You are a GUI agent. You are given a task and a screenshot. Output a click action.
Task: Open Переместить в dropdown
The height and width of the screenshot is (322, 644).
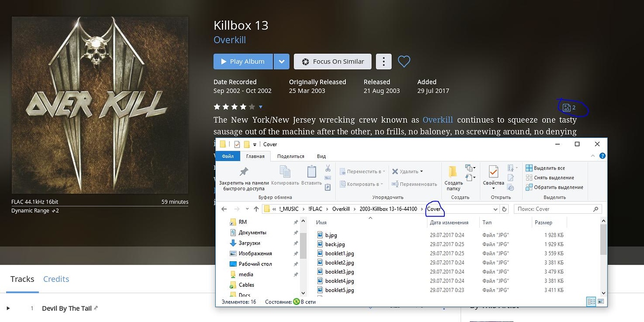tap(363, 171)
